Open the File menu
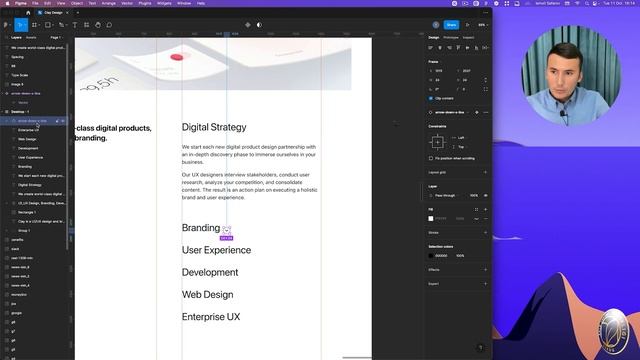The width and height of the screenshot is (640, 360). click(35, 3)
